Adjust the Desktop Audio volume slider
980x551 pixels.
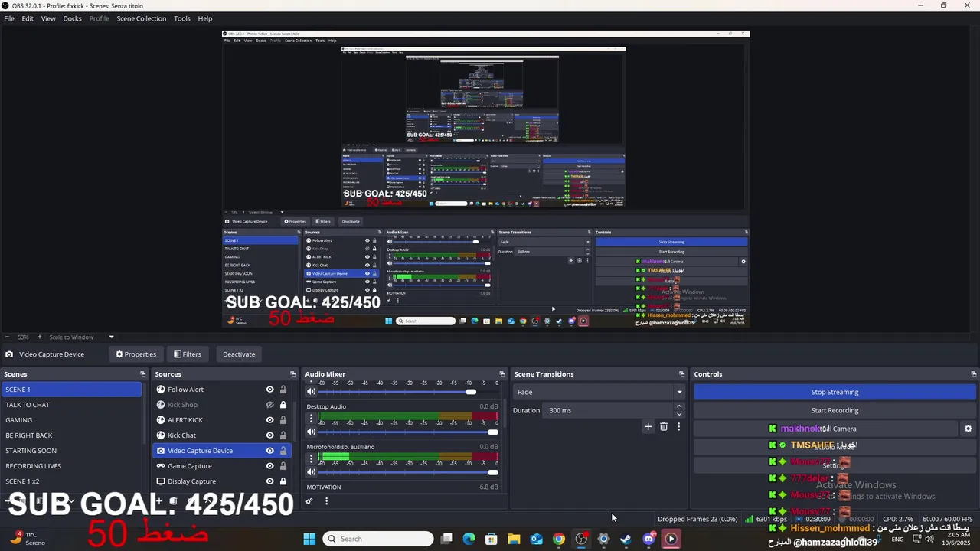408,432
